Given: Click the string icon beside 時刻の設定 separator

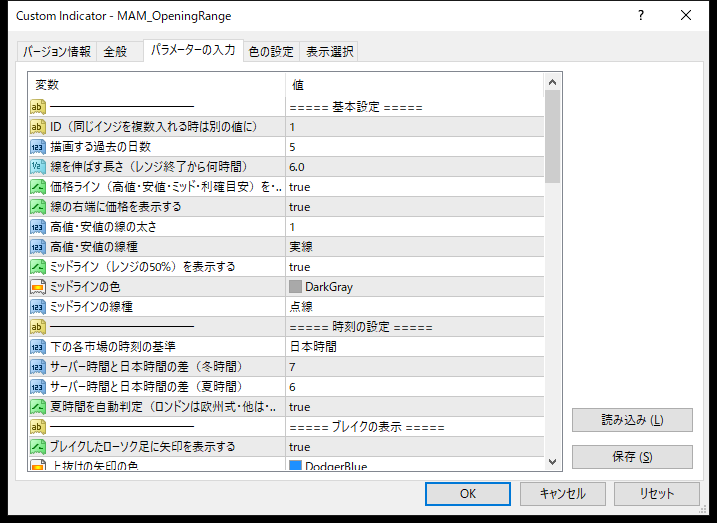Looking at the screenshot, I should (38, 327).
